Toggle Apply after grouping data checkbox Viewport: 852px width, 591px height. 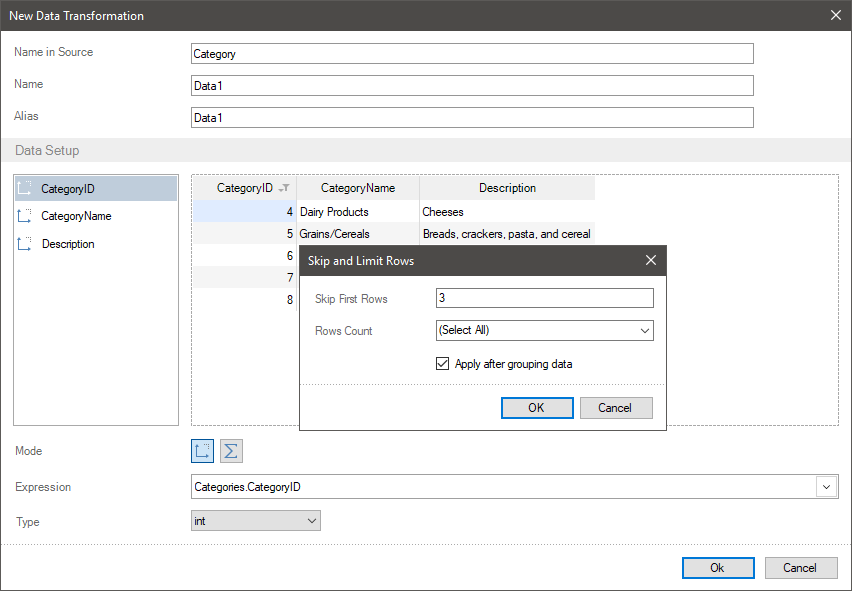[x=443, y=364]
